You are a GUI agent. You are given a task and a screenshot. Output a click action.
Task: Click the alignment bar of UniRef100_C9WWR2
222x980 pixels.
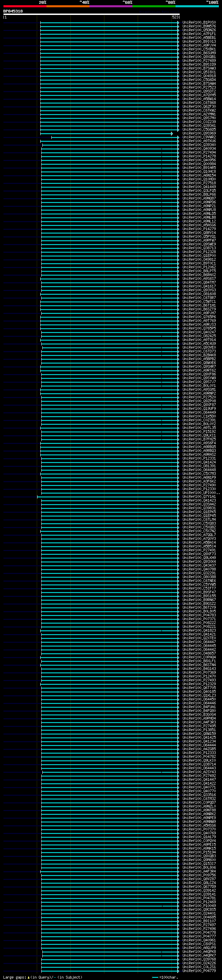tap(116, 137)
